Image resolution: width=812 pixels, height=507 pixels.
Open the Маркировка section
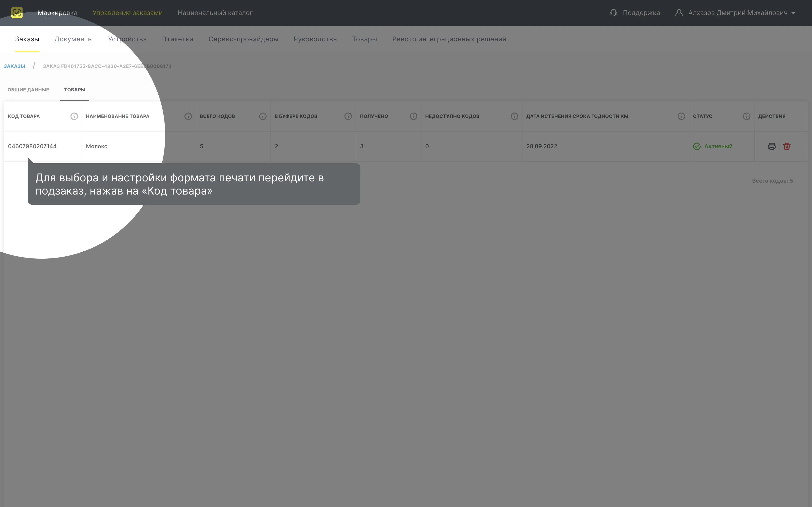coord(57,13)
